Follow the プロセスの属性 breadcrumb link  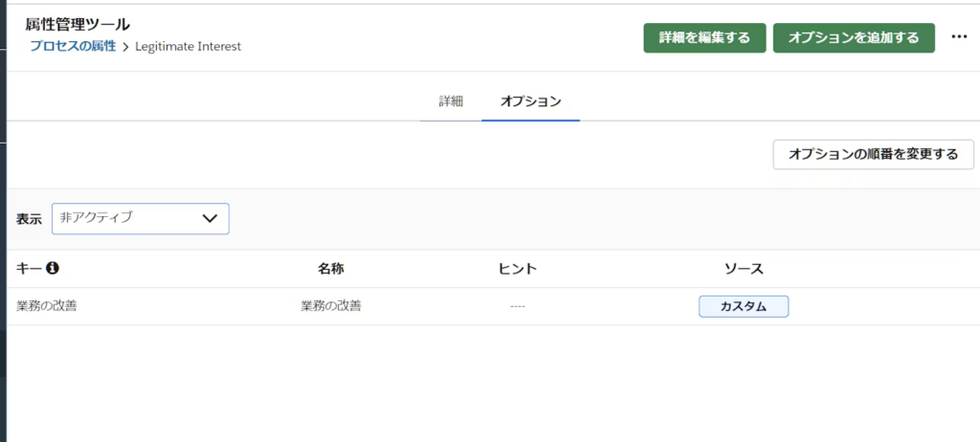[x=73, y=46]
